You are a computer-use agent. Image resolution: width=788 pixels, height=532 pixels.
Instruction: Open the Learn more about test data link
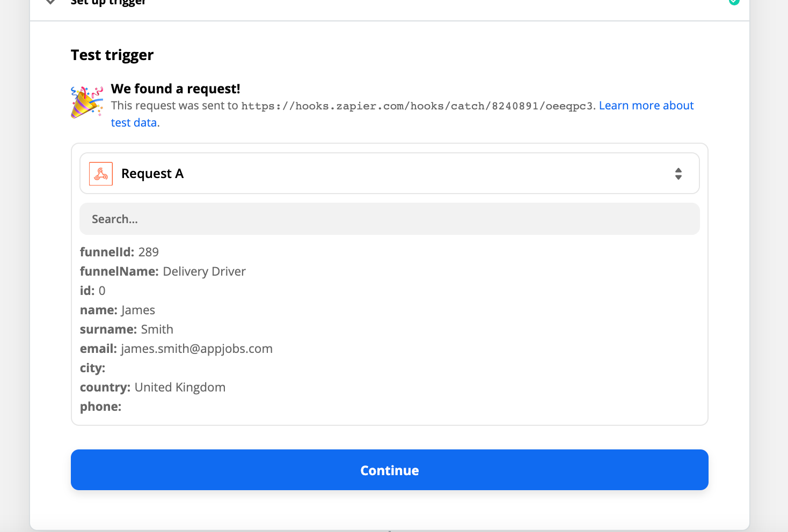[x=646, y=106]
